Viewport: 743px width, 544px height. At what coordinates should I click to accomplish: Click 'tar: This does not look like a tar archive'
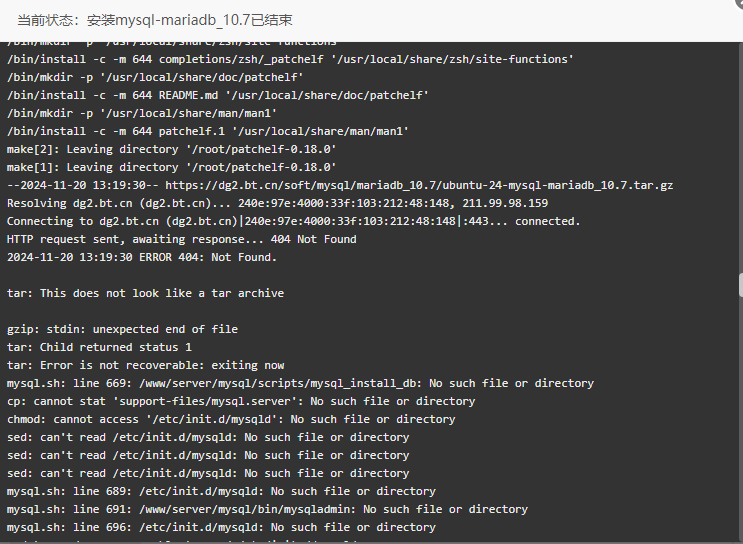pos(145,293)
